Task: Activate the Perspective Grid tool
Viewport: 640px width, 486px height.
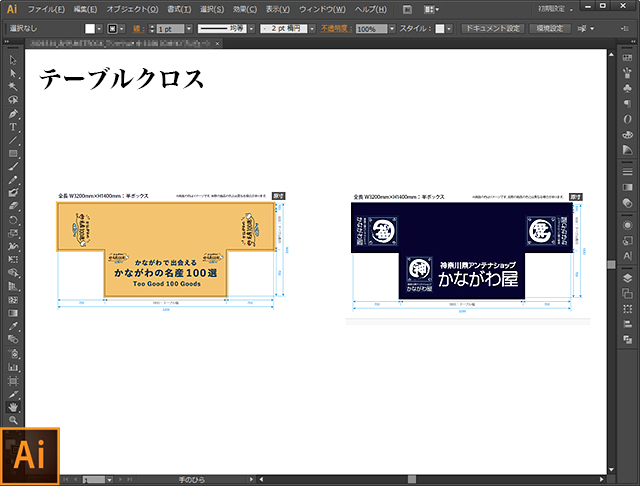Action: 13,286
